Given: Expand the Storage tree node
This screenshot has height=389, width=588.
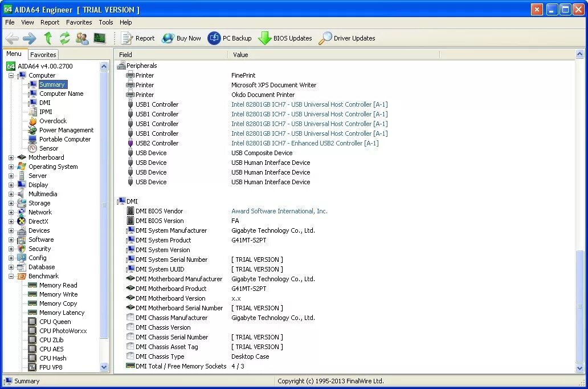Looking at the screenshot, I should pos(11,203).
